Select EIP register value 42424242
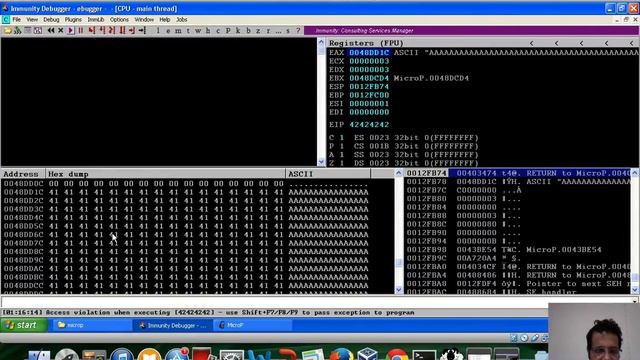640x360 pixels. pyautogui.click(x=369, y=125)
